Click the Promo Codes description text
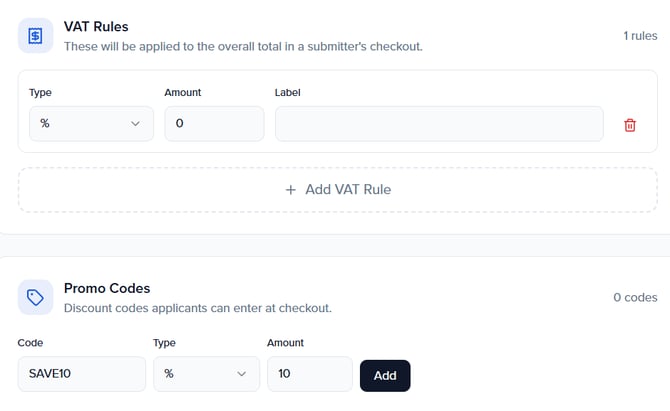The image size is (670, 411). click(197, 308)
